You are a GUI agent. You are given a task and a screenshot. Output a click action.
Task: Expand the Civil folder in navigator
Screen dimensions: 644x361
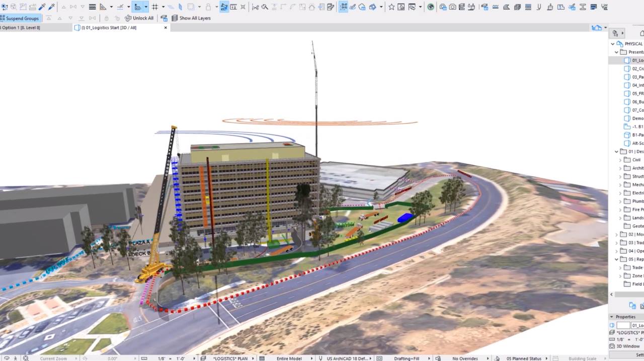click(x=620, y=160)
